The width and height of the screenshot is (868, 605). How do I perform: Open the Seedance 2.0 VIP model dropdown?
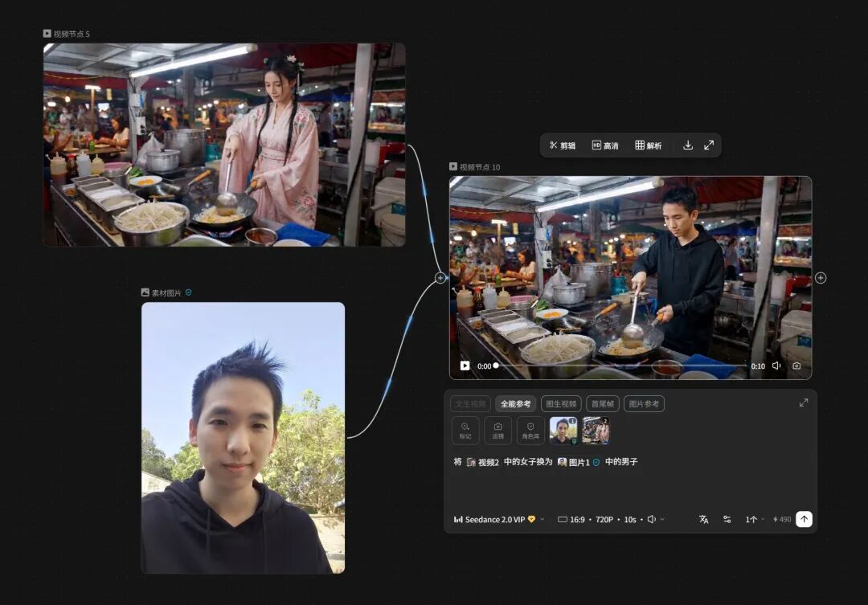click(x=497, y=519)
